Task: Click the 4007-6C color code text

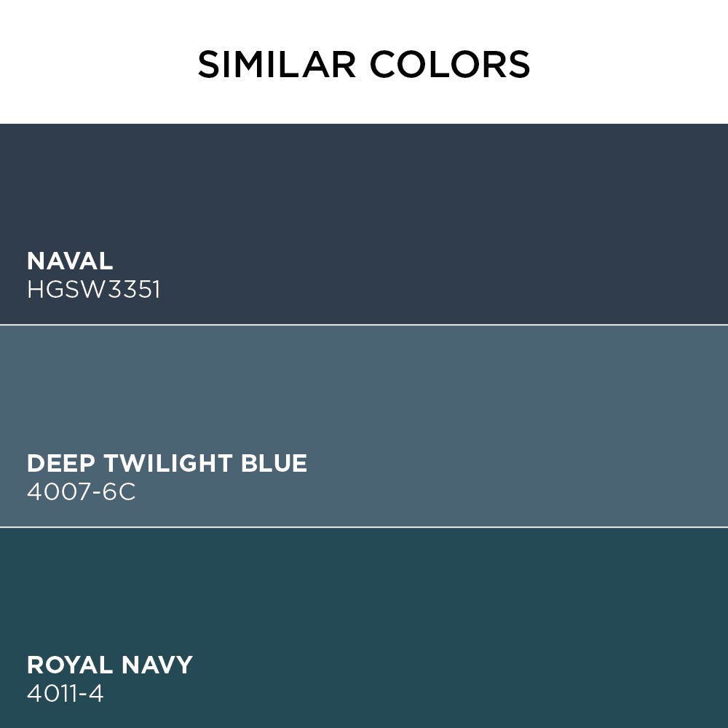Action: click(82, 491)
